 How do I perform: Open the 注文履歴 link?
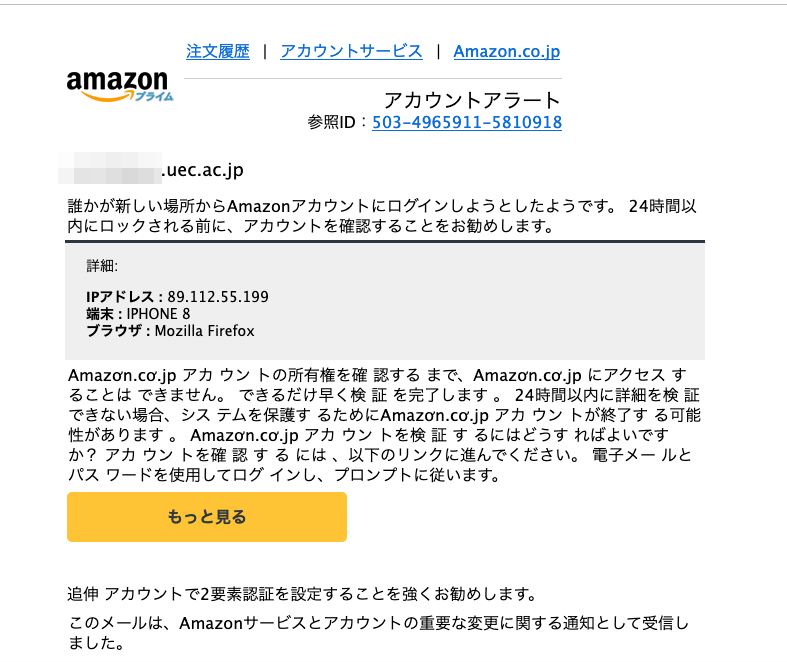point(218,51)
